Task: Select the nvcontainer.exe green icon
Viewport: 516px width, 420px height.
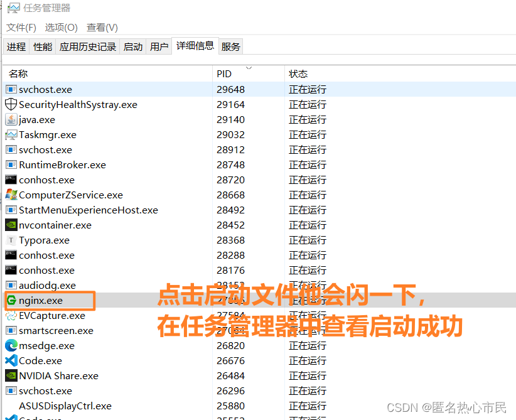Action: pos(11,225)
